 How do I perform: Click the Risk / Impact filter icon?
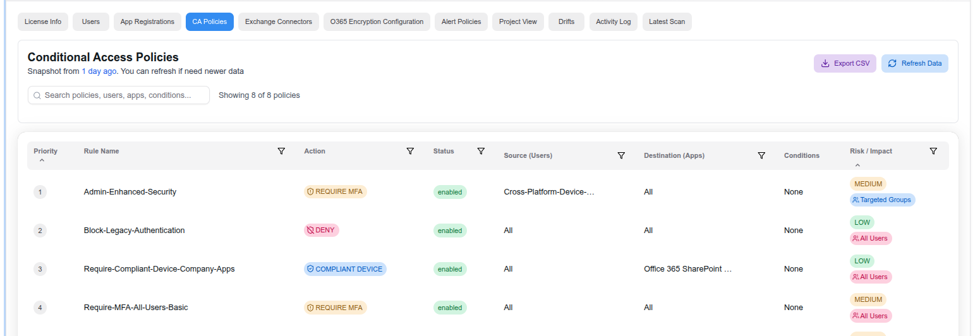point(933,151)
